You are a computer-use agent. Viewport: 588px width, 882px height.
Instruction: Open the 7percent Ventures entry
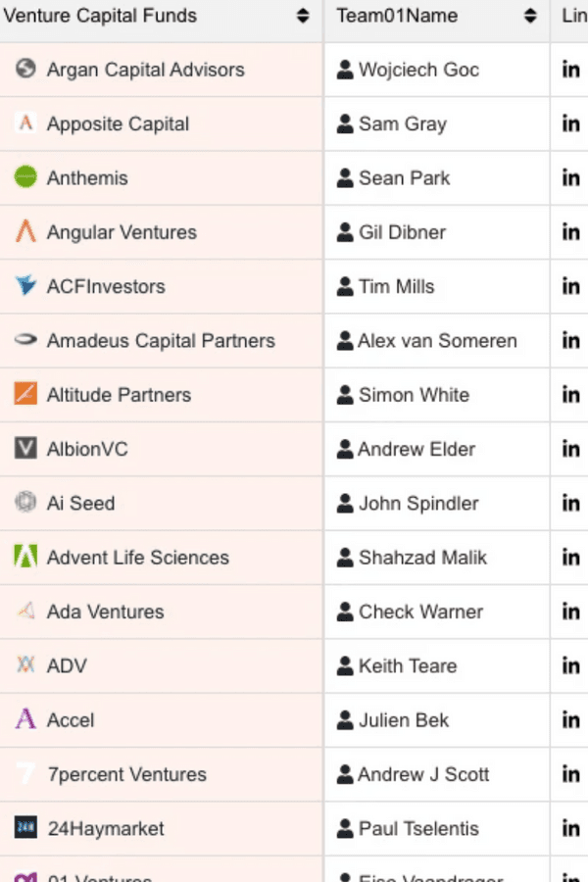pyautogui.click(x=125, y=774)
